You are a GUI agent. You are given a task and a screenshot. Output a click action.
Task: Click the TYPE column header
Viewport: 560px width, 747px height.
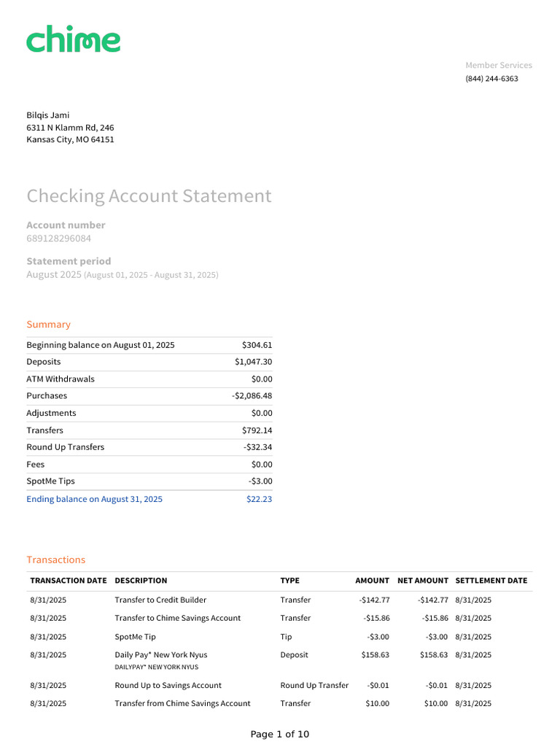(289, 581)
